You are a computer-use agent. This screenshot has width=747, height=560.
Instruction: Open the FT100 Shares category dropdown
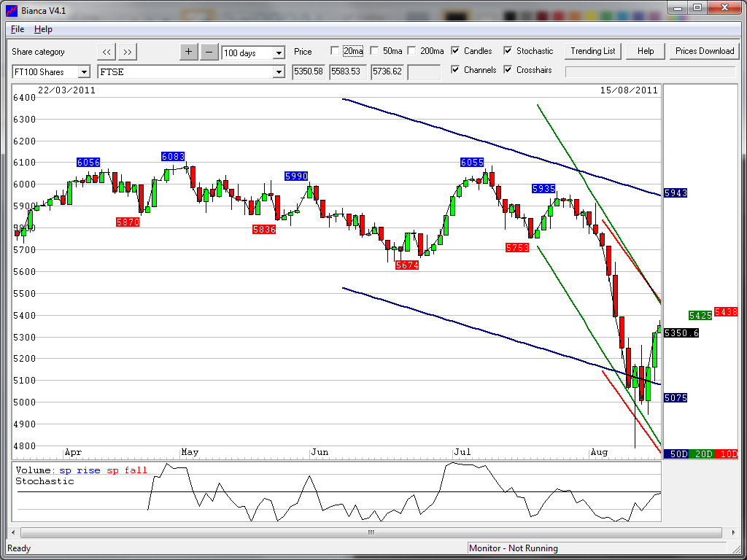point(83,72)
